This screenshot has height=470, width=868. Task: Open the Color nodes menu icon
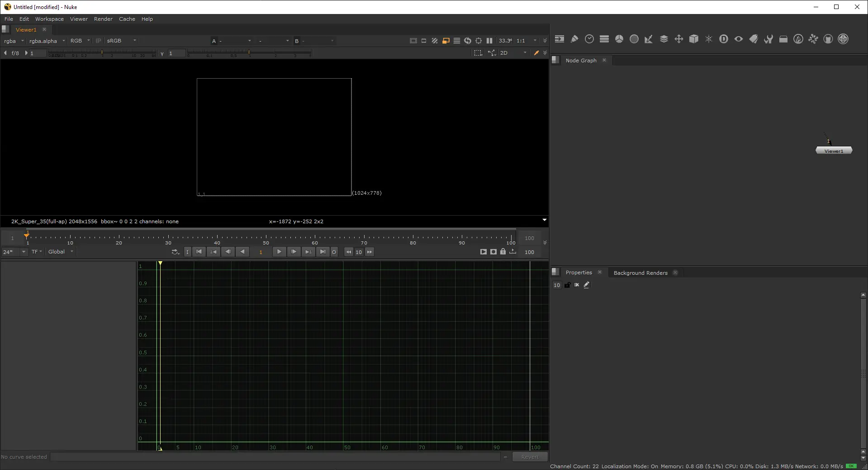619,39
